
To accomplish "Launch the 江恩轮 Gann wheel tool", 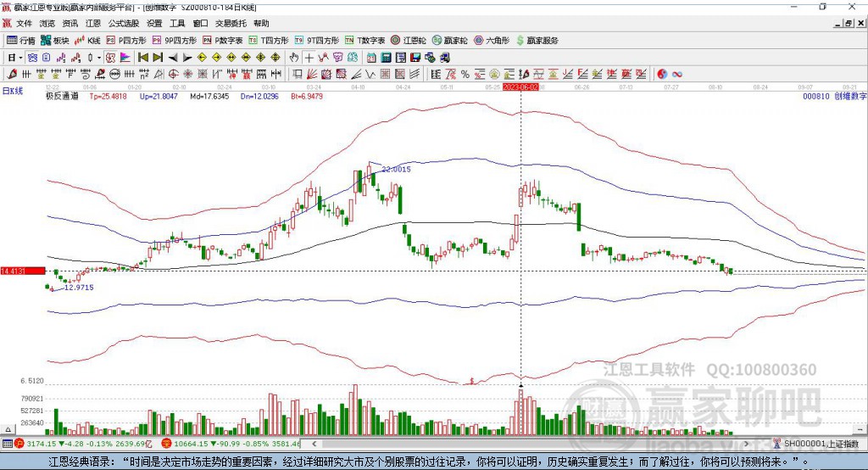I will click(x=409, y=41).
